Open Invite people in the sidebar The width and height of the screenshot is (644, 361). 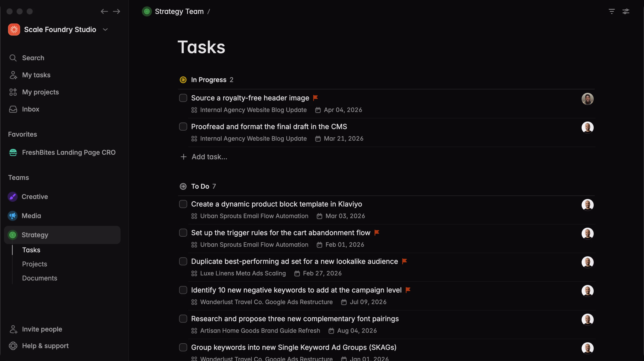[x=42, y=329]
